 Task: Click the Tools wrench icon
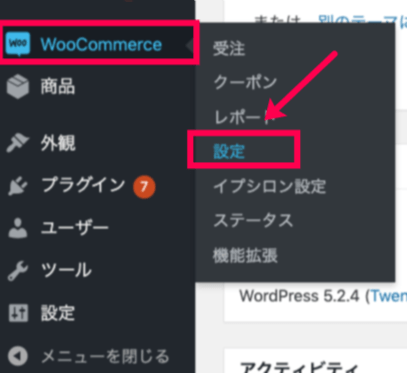[x=18, y=270]
